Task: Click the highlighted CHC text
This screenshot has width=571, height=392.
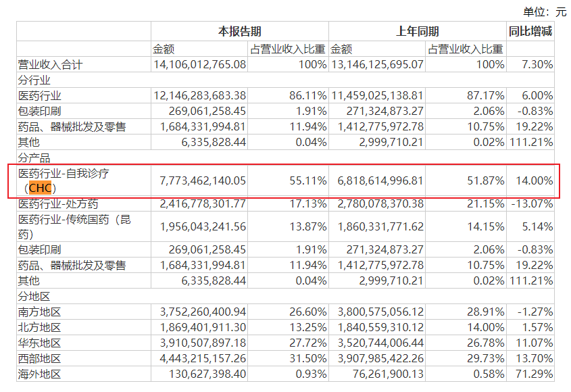Action: point(40,188)
